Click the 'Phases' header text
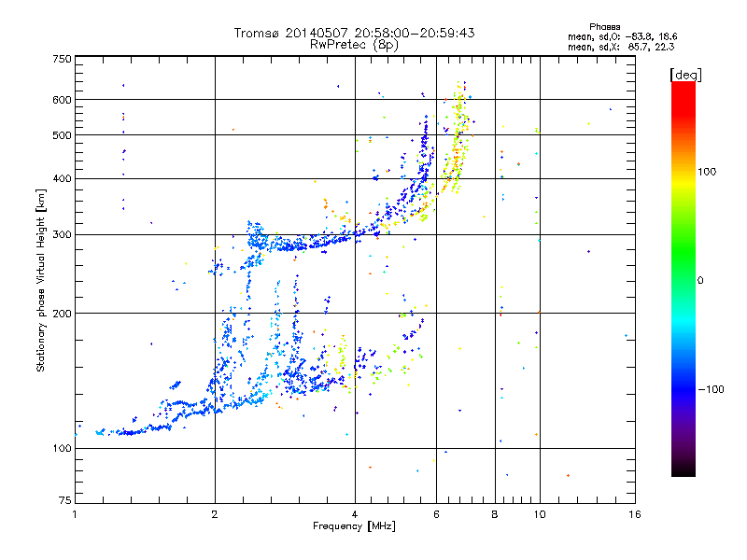This screenshot has height=560, width=747. coord(604,27)
